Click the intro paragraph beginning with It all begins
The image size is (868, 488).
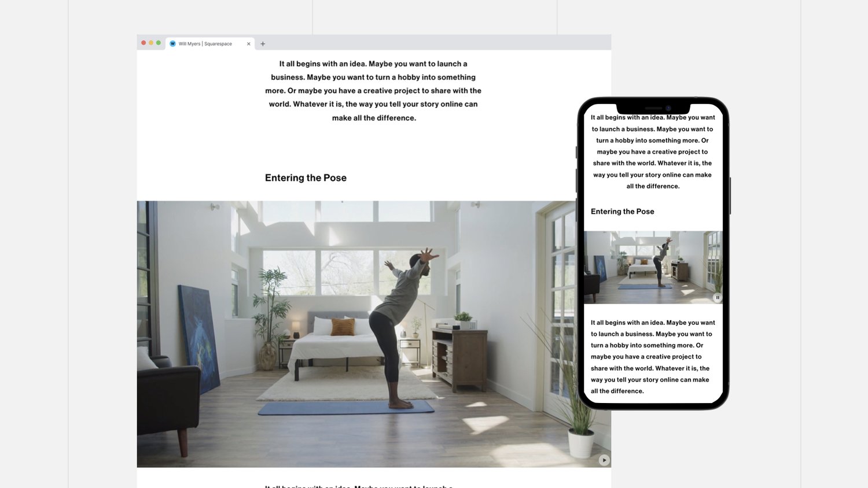pyautogui.click(x=373, y=90)
